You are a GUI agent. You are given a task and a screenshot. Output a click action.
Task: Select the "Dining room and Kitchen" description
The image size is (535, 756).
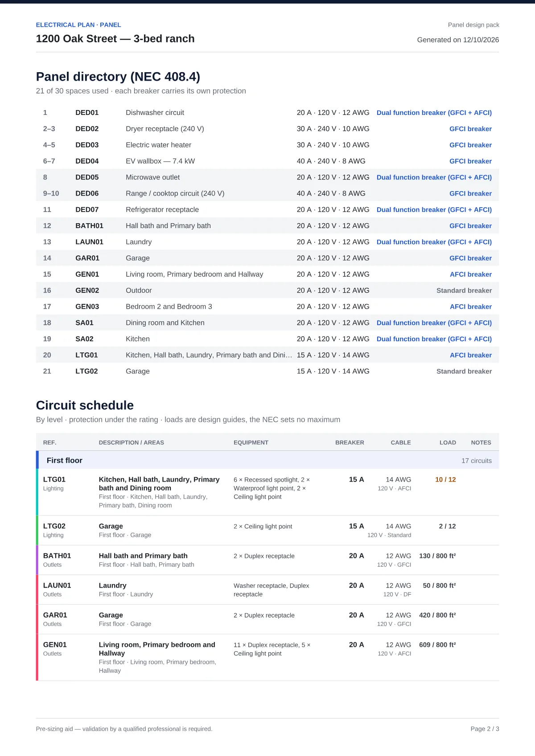165,323
